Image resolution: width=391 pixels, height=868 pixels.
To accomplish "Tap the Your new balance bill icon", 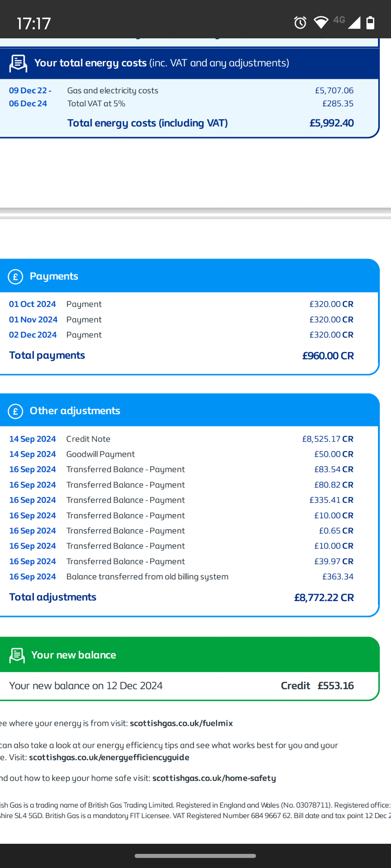I will point(17,655).
